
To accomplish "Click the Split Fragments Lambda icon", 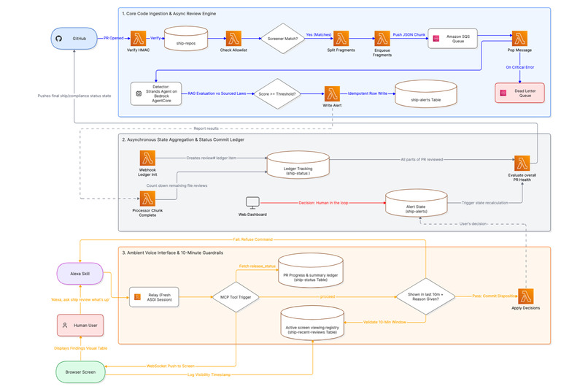I will pos(341,38).
